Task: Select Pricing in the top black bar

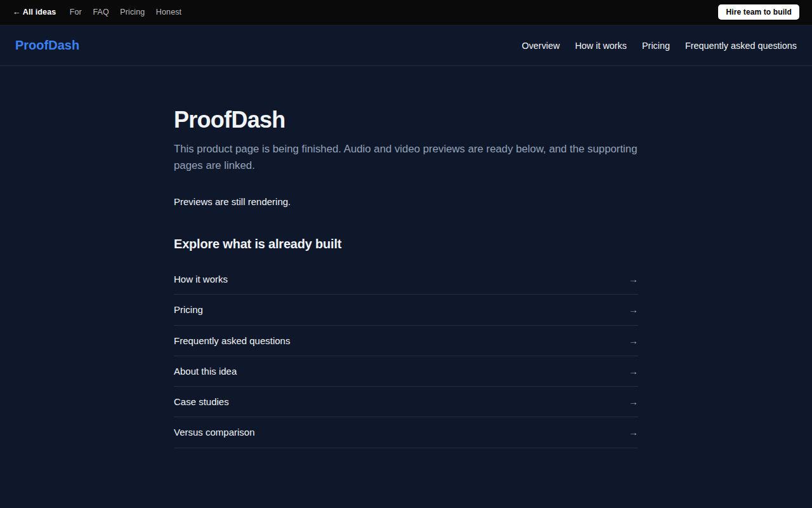Action: click(x=132, y=12)
